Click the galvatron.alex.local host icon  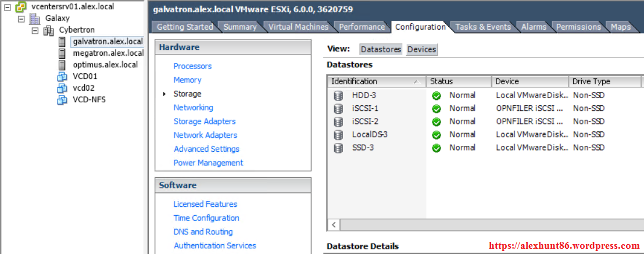(62, 42)
